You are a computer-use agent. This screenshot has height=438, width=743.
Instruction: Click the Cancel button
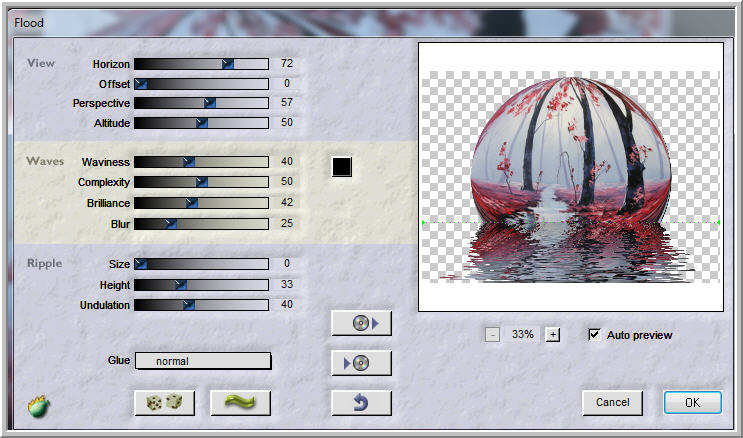[613, 402]
